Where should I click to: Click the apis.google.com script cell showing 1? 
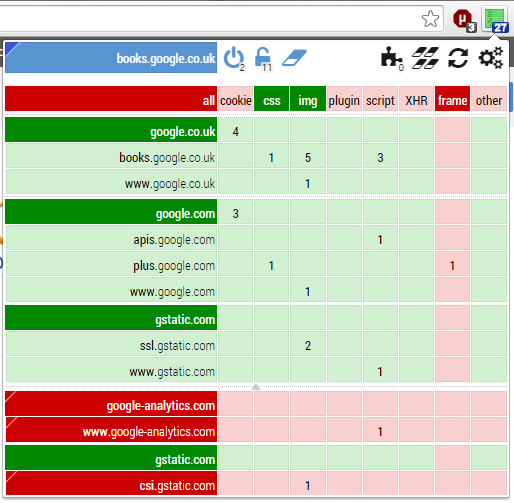click(380, 238)
